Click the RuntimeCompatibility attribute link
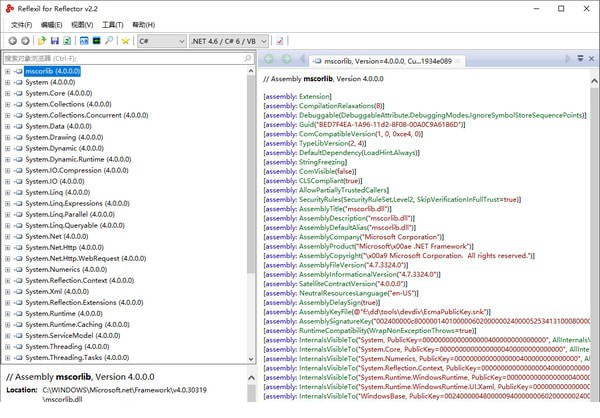Screen dimensions: 600x418 [x=333, y=331]
